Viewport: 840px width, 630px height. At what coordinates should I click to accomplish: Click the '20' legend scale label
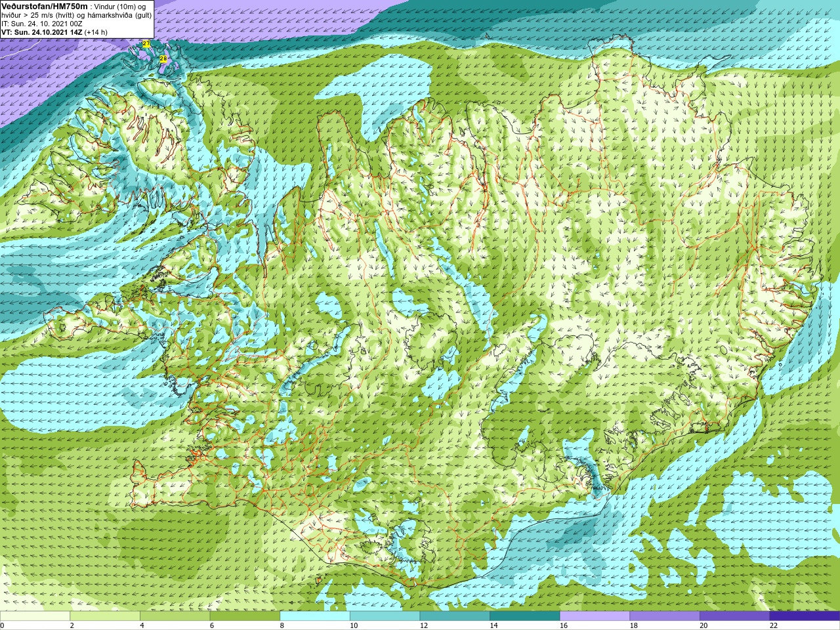(x=703, y=625)
